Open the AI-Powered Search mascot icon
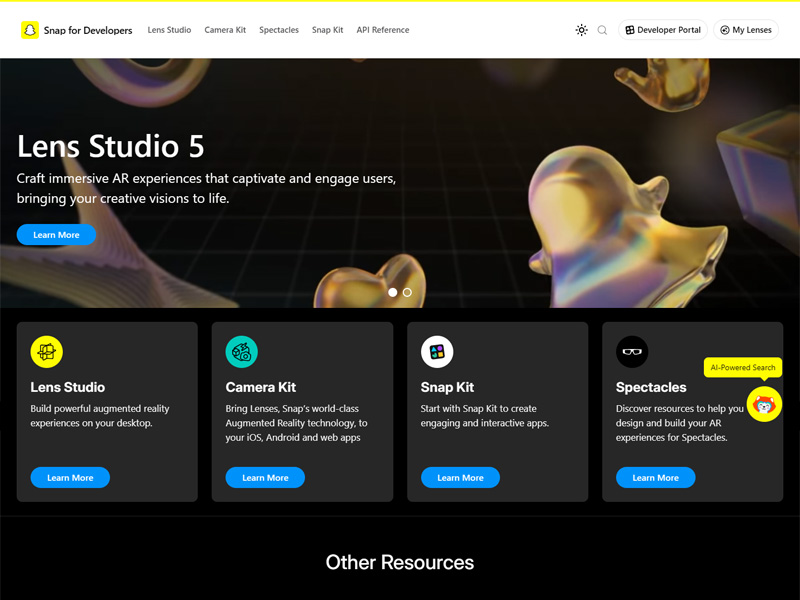The image size is (800, 600). [x=764, y=406]
